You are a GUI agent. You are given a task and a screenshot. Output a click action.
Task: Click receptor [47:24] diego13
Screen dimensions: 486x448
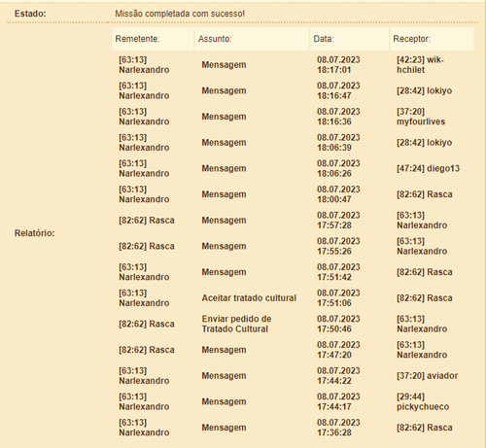tap(428, 168)
